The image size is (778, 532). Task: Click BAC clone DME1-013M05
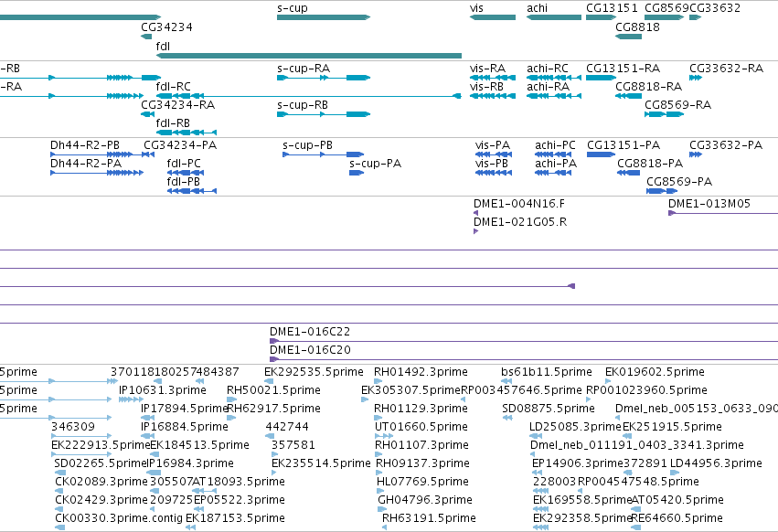click(723, 213)
